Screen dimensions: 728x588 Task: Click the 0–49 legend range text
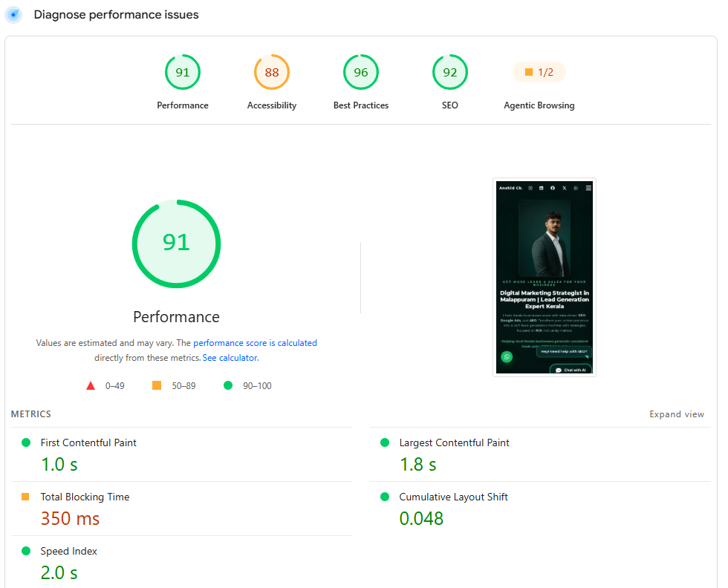pos(114,385)
